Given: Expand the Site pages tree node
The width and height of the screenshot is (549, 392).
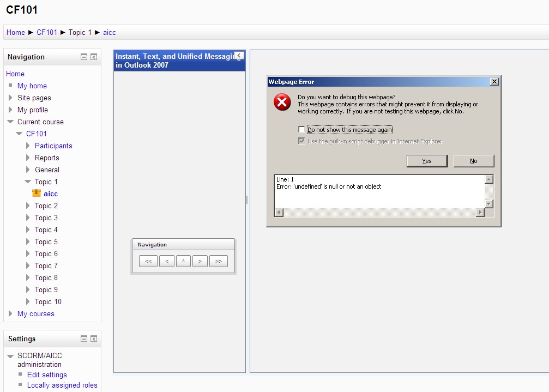Looking at the screenshot, I should tap(10, 98).
